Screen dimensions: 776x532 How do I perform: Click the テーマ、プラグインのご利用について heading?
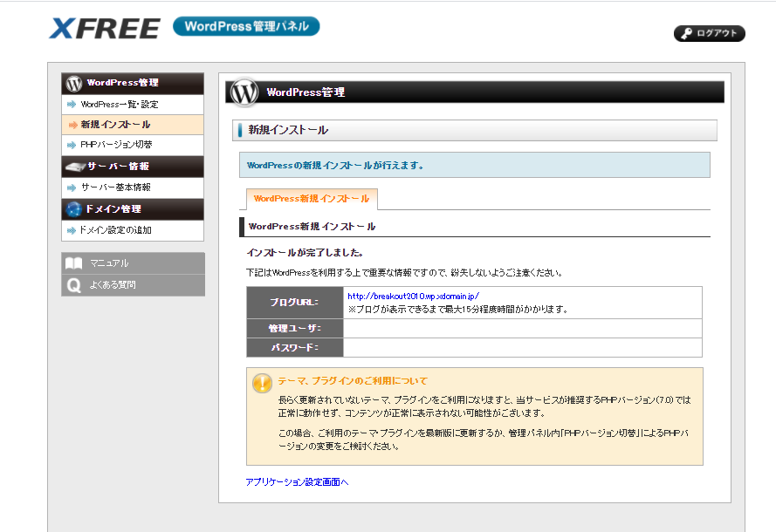pyautogui.click(x=353, y=381)
